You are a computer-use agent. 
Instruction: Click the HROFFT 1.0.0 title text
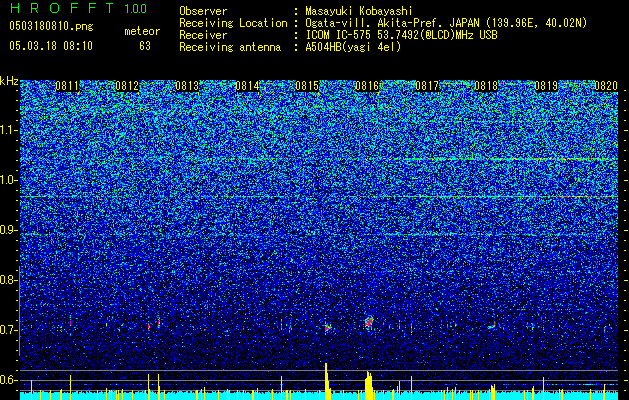click(x=78, y=8)
